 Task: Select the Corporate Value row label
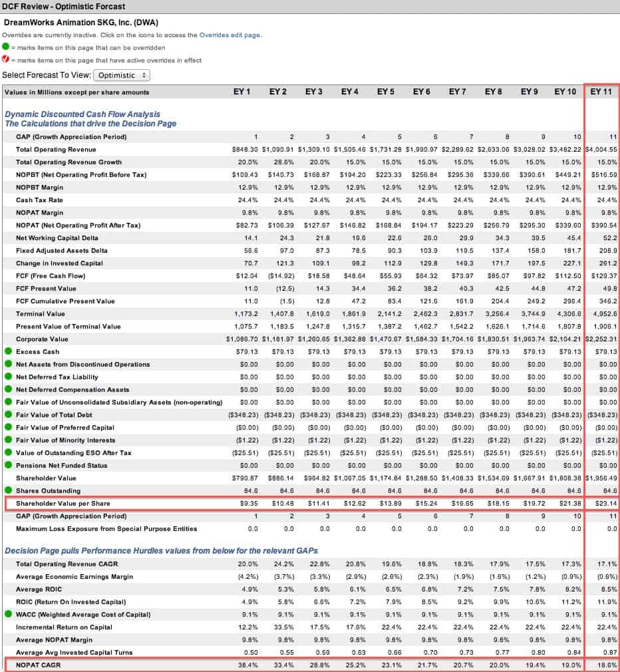coord(42,339)
